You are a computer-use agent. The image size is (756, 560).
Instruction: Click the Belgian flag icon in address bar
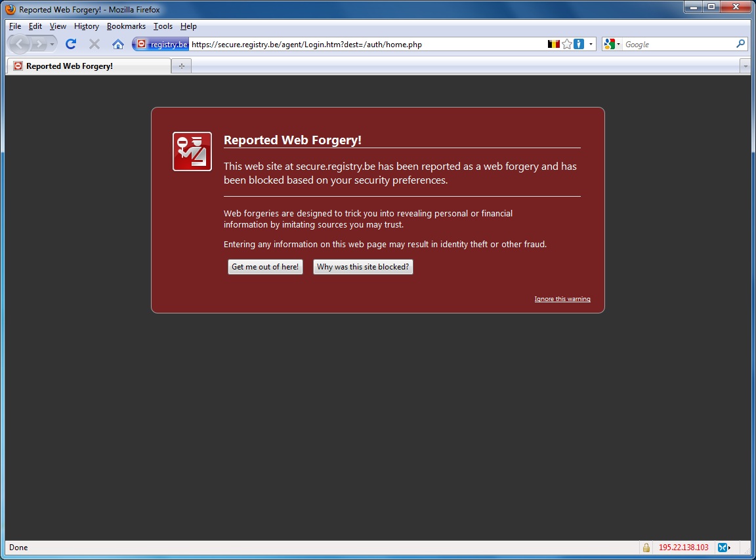(x=554, y=44)
